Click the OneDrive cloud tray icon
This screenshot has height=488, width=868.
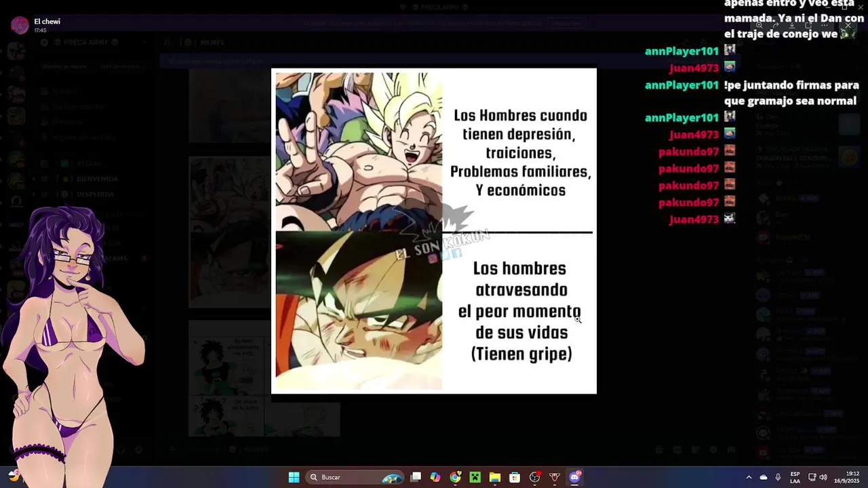tap(764, 477)
